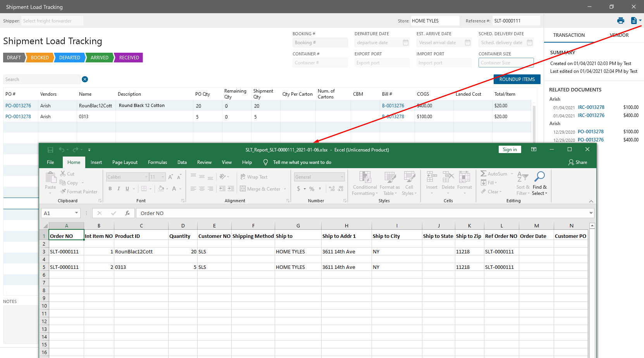
Task: Toggle Italic formatting in Font group
Action: (x=119, y=189)
